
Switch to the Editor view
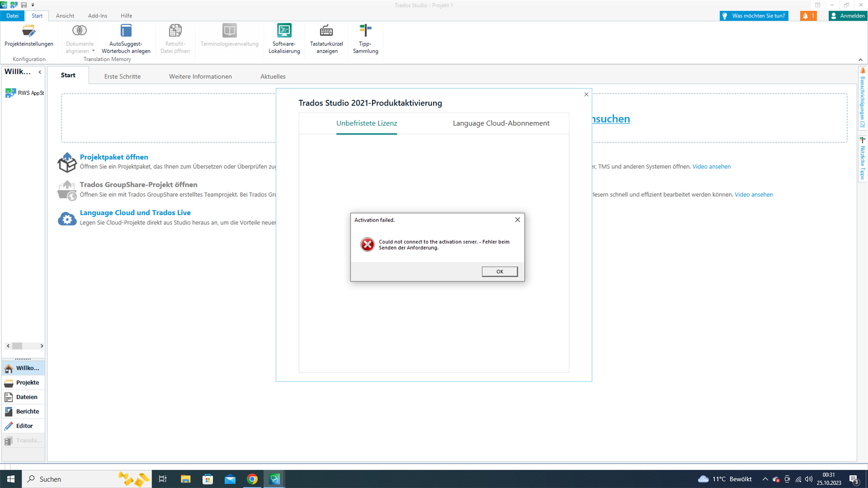23,425
